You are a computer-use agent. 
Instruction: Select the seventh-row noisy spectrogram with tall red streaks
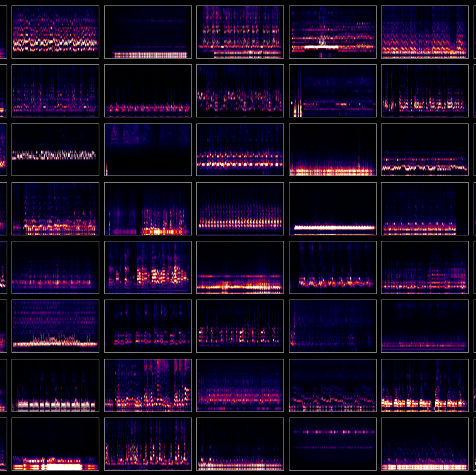[x=148, y=385]
